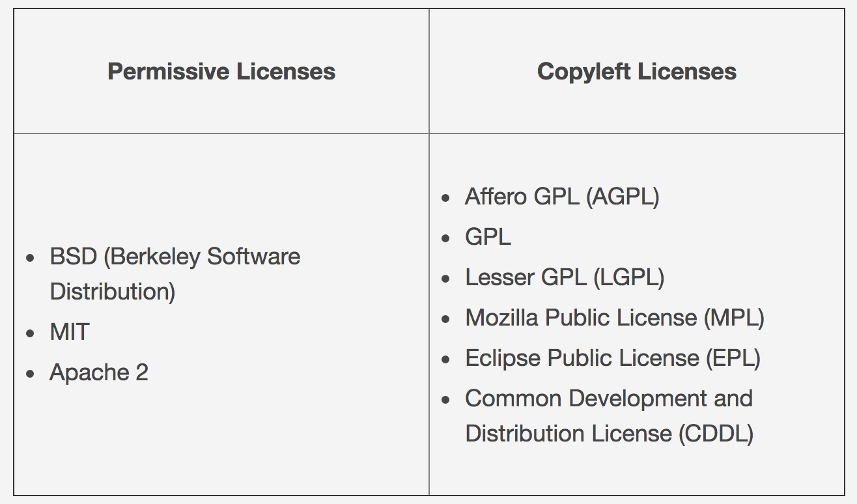Select the BSD (Berkeley Software Distribution) entry
The image size is (857, 504).
click(175, 257)
